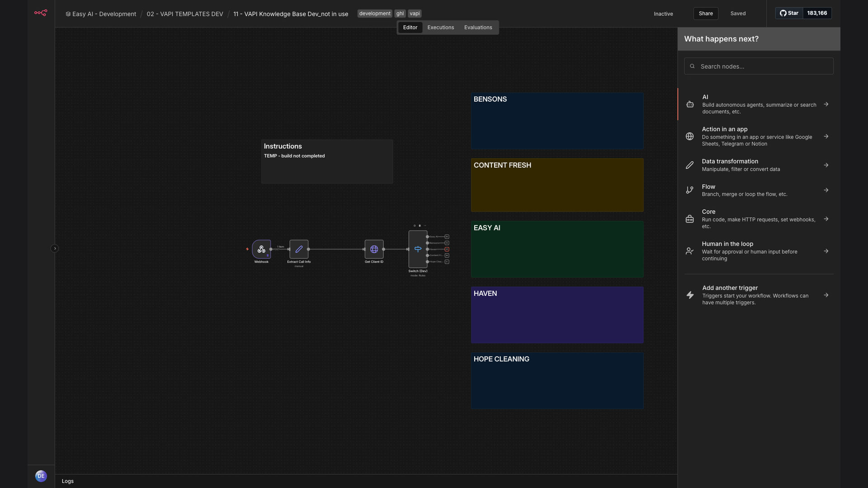Add node to Bensons switch output
This screenshot has width=868, height=488.
[x=447, y=243]
